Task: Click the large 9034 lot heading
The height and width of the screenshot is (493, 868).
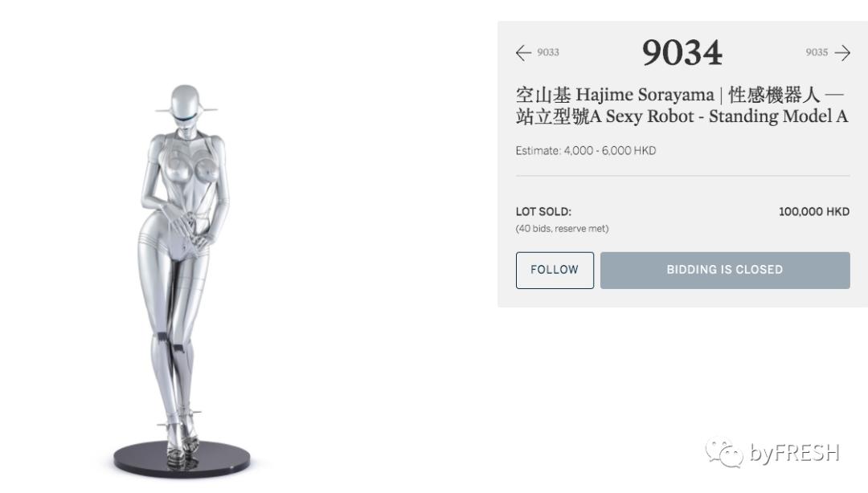Action: point(682,53)
